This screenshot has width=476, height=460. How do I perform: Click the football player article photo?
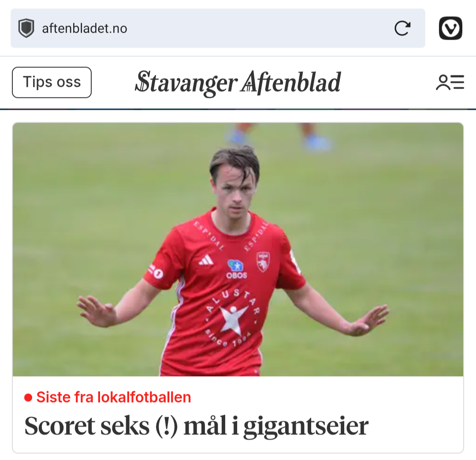point(238,250)
